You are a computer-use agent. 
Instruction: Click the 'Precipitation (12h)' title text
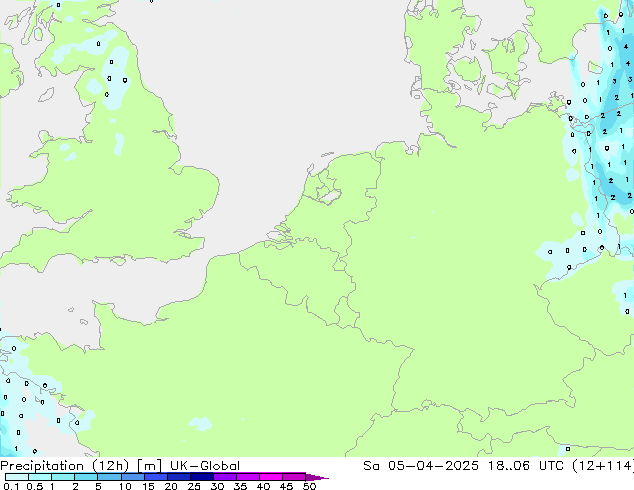click(x=65, y=466)
